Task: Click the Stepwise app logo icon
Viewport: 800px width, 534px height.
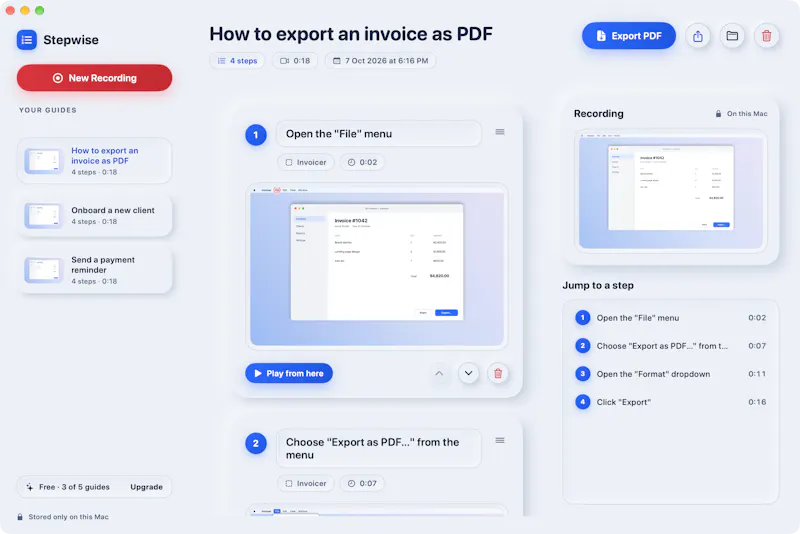Action: [x=27, y=40]
